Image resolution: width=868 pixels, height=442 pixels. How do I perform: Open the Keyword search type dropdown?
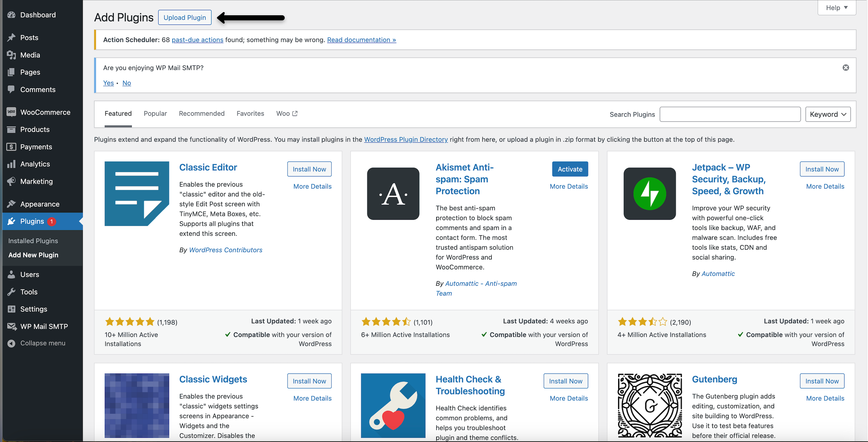tap(828, 114)
